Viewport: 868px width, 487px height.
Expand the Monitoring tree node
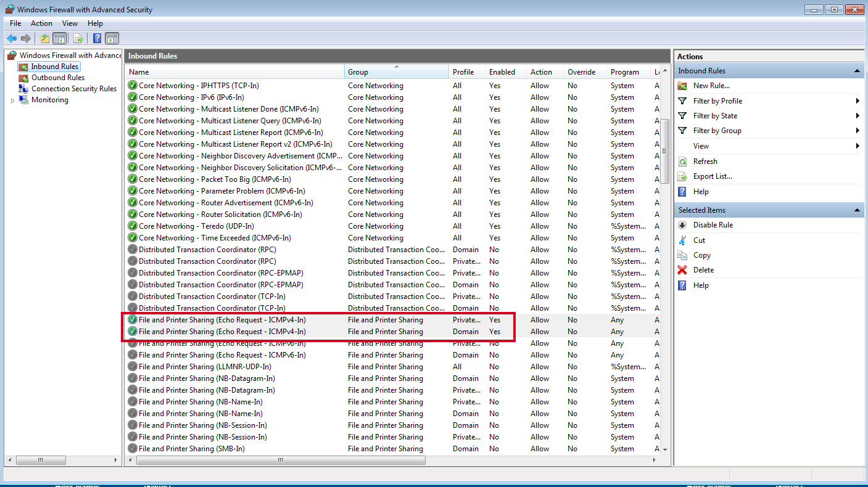12,99
